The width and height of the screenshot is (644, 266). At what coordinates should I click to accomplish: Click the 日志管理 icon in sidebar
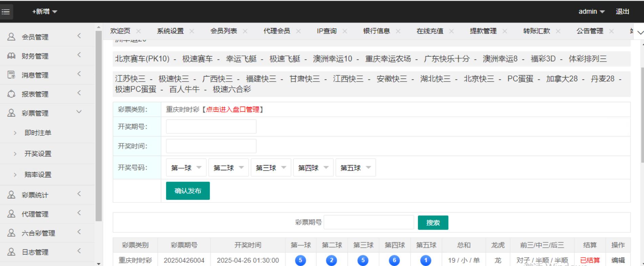click(11, 252)
